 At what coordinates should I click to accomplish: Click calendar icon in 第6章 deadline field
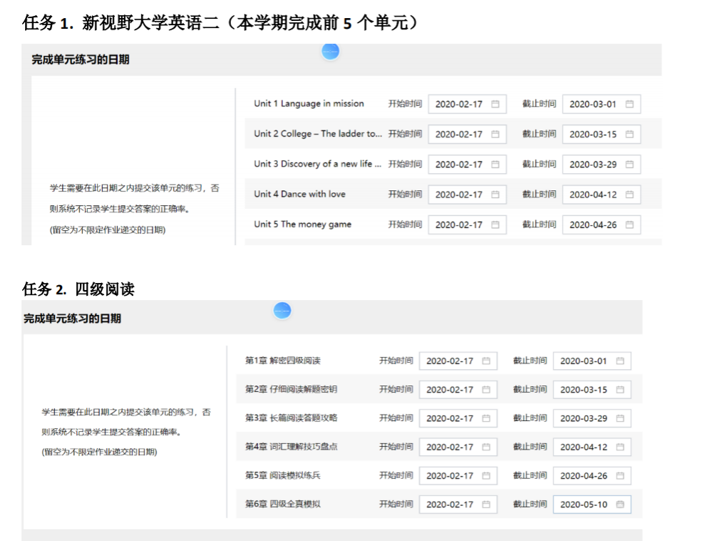[620, 504]
